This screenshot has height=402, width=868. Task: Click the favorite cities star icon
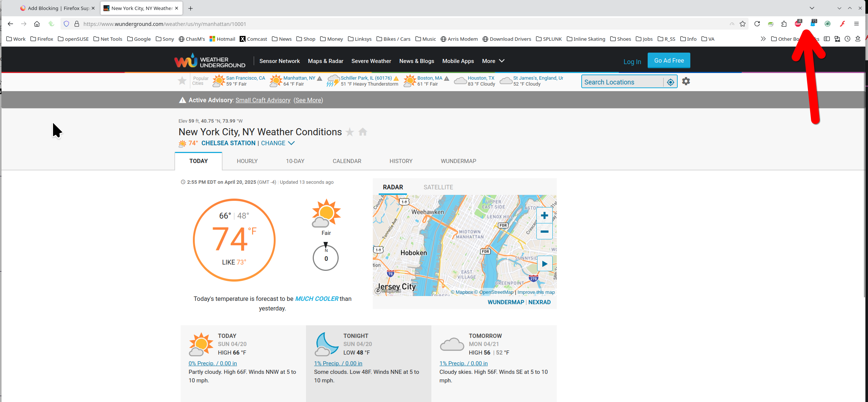[x=182, y=80]
